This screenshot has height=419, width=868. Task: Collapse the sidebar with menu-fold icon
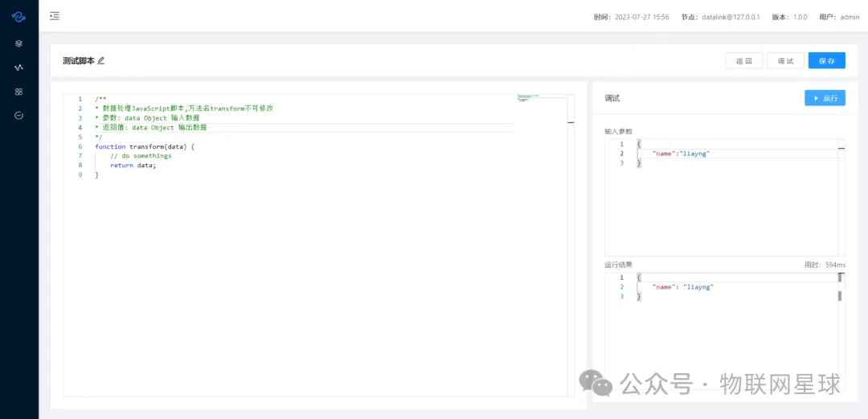pyautogui.click(x=55, y=16)
